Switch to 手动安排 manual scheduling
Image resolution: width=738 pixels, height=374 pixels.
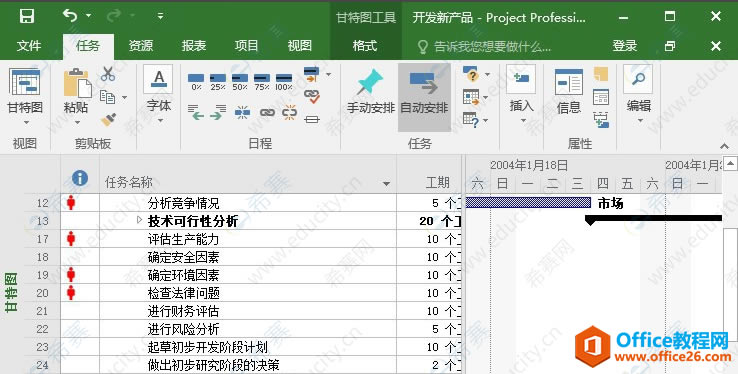click(370, 93)
